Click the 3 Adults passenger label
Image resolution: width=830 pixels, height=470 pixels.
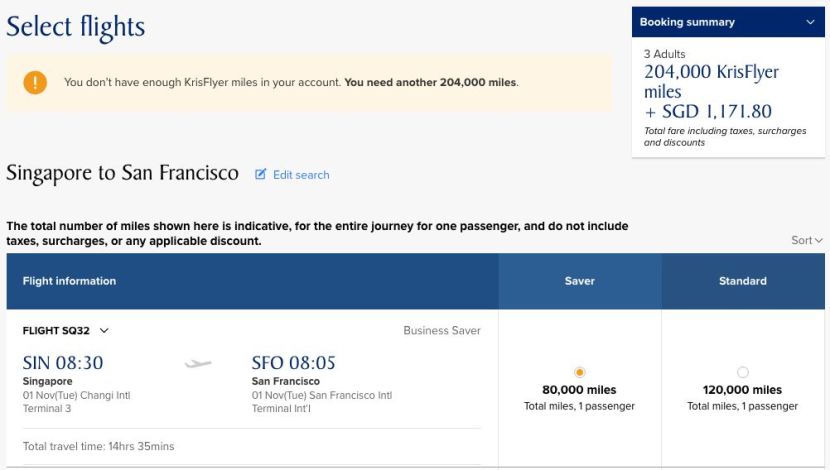click(665, 54)
